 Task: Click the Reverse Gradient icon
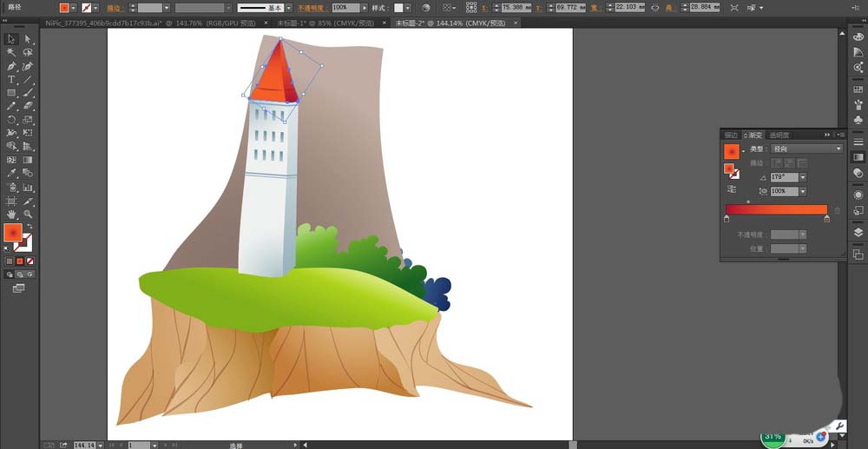click(x=732, y=188)
